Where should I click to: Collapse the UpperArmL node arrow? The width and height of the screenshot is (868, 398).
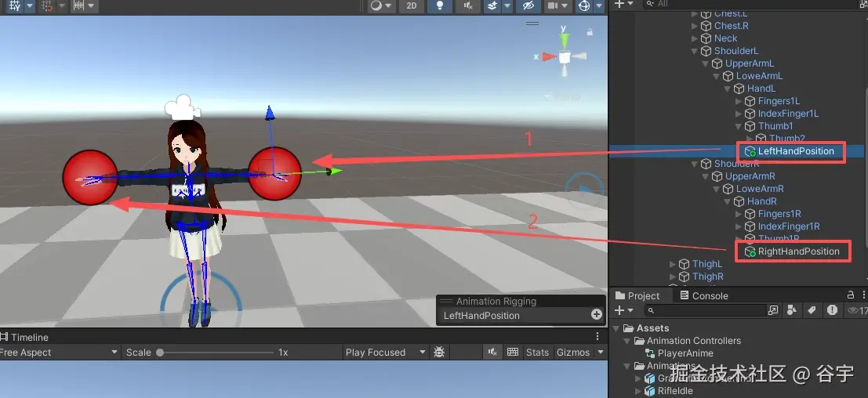[706, 64]
